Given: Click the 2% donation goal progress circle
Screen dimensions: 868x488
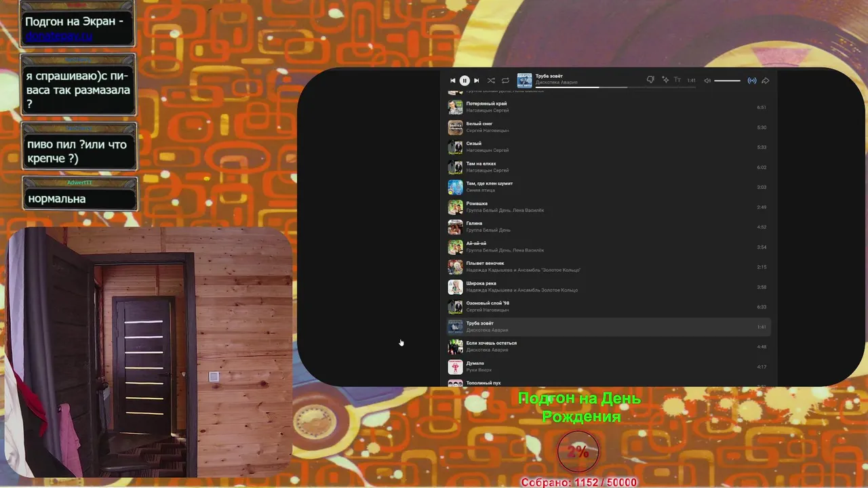Looking at the screenshot, I should tap(578, 451).
